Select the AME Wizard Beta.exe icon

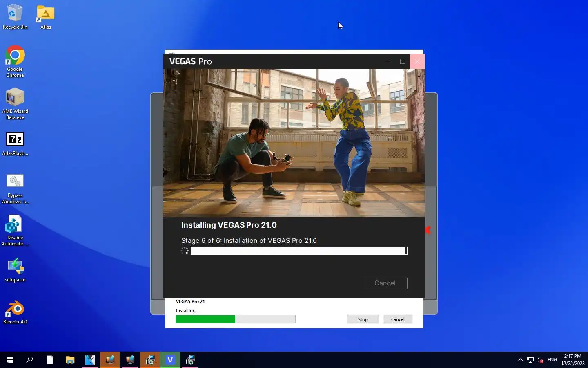15,104
